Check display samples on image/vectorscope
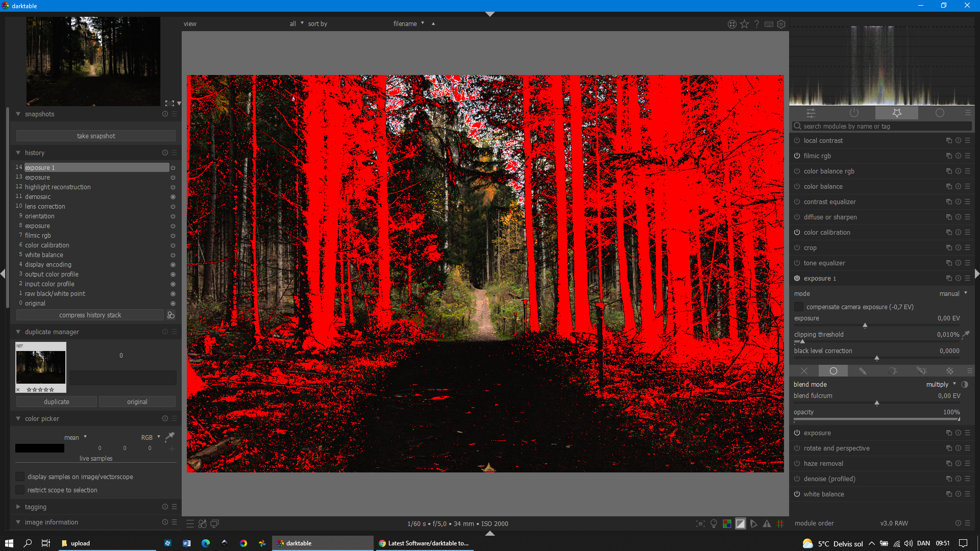Image resolution: width=980 pixels, height=551 pixels. pos(20,477)
